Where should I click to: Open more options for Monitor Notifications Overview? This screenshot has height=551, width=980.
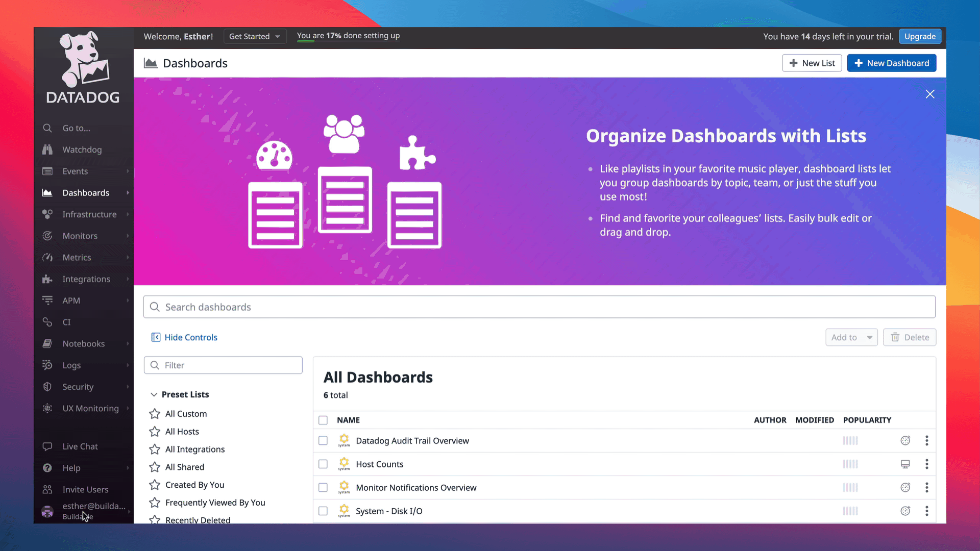(927, 487)
